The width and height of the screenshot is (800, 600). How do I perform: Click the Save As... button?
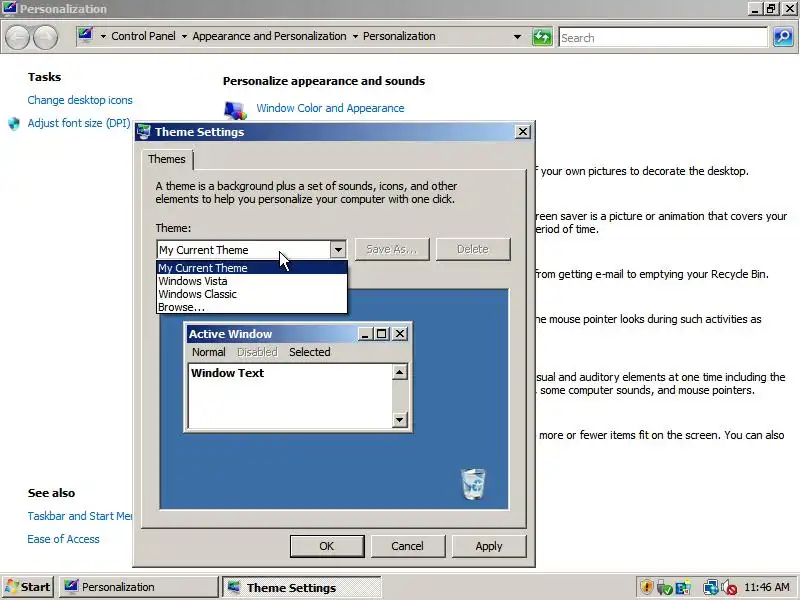click(392, 249)
